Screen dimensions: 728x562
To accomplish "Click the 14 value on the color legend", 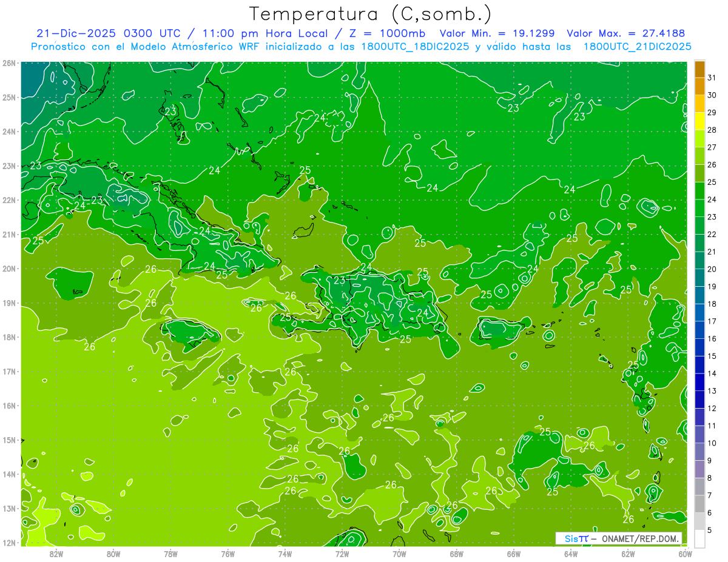I will coord(712,373).
